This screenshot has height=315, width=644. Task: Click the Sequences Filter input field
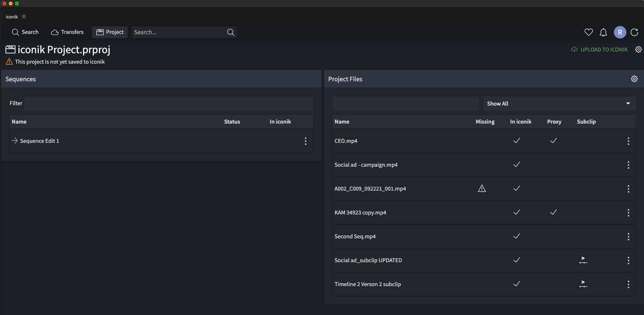pos(168,103)
